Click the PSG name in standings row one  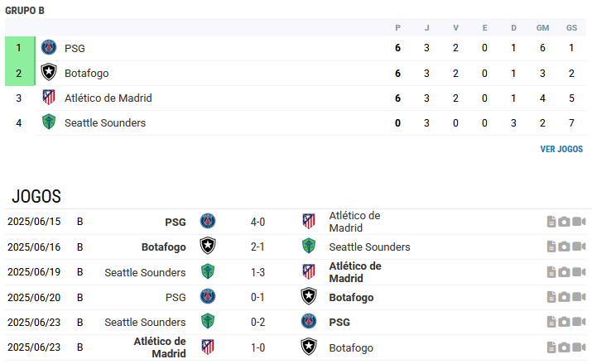pyautogui.click(x=75, y=48)
